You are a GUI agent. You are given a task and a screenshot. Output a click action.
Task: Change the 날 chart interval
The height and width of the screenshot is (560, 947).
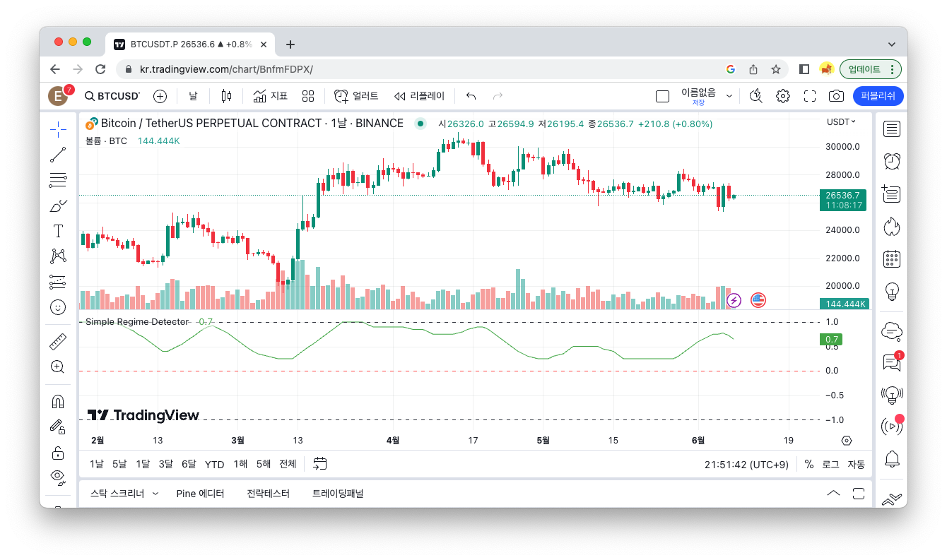tap(193, 96)
